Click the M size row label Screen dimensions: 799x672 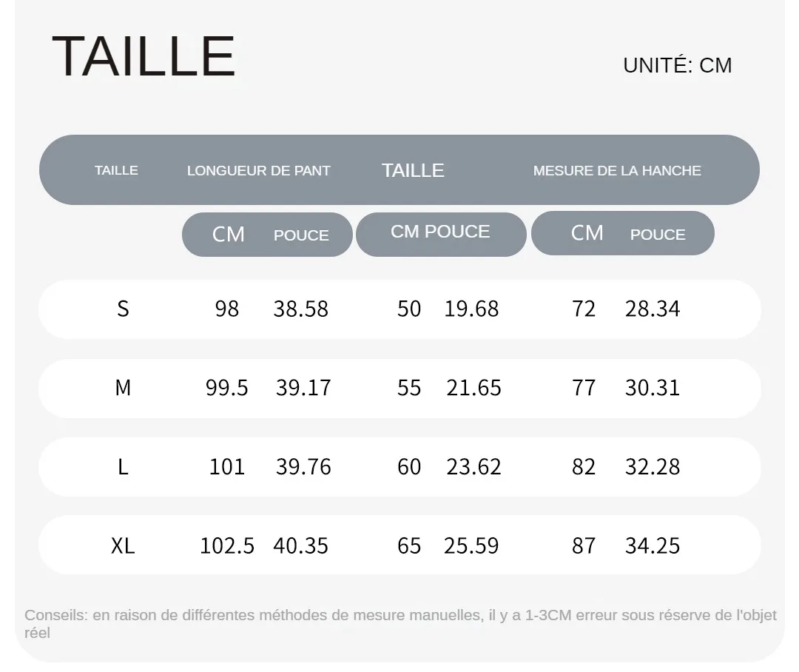(x=123, y=388)
